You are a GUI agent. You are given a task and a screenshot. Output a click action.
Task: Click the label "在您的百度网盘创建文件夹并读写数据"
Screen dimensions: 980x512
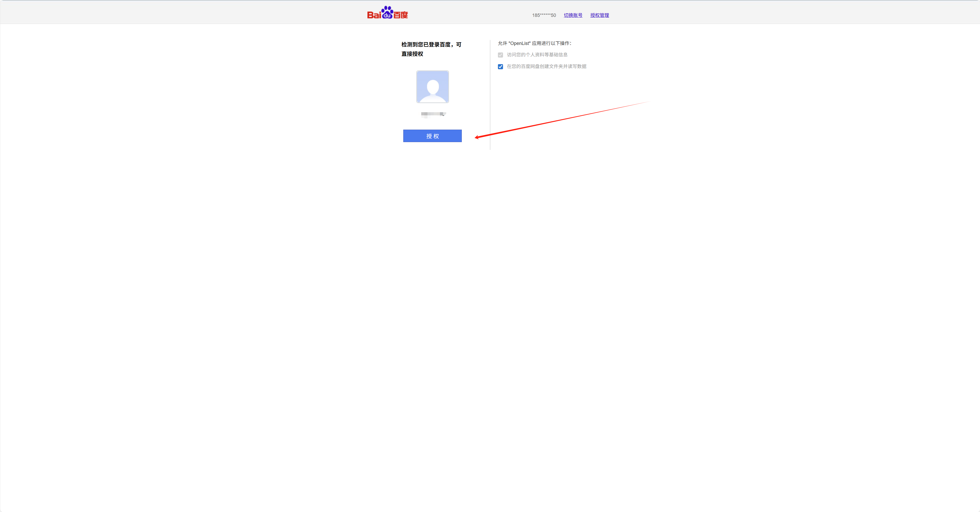[546, 67]
